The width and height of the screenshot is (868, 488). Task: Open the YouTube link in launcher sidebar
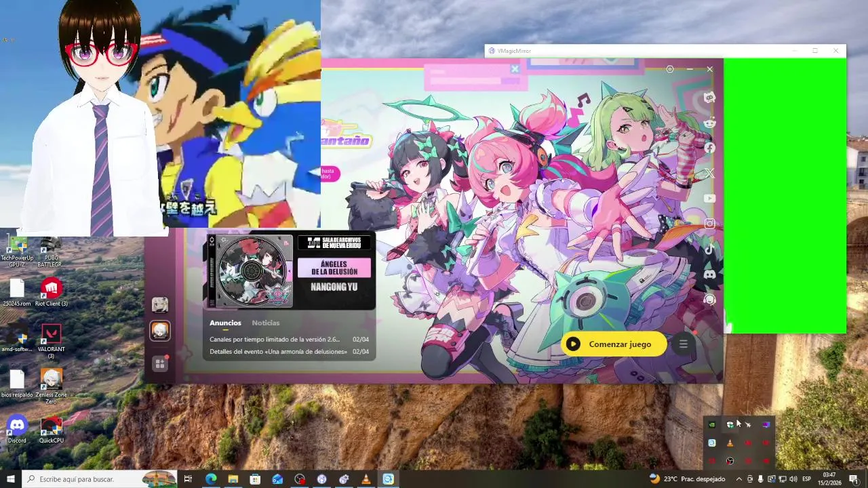coord(709,199)
